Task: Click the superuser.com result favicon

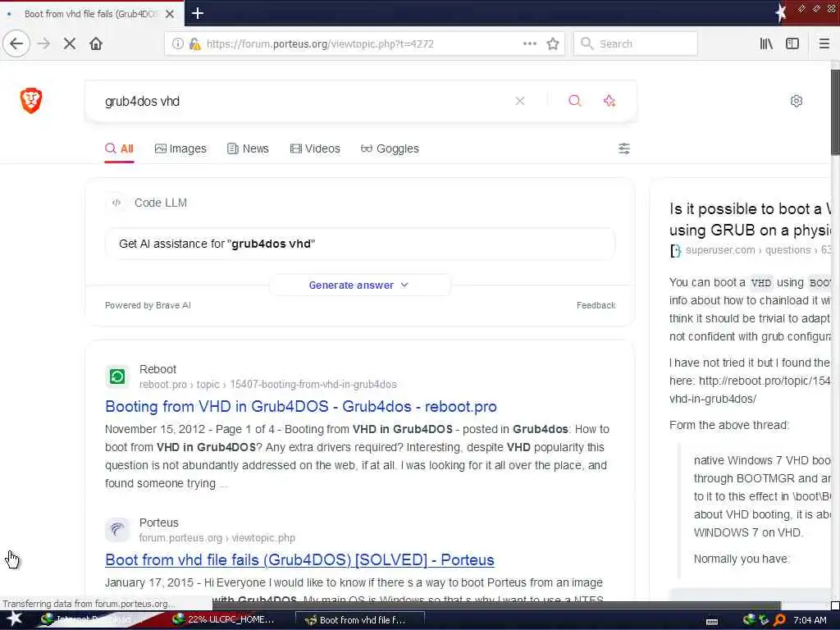Action: point(676,250)
